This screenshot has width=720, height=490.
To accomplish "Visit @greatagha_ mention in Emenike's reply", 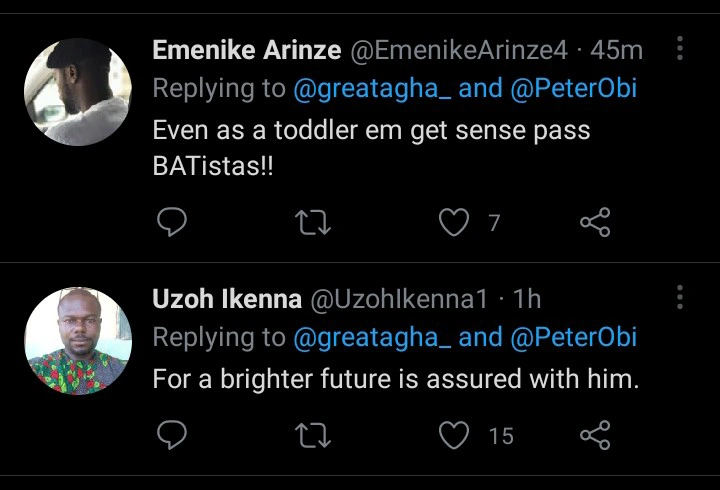I will tap(371, 88).
